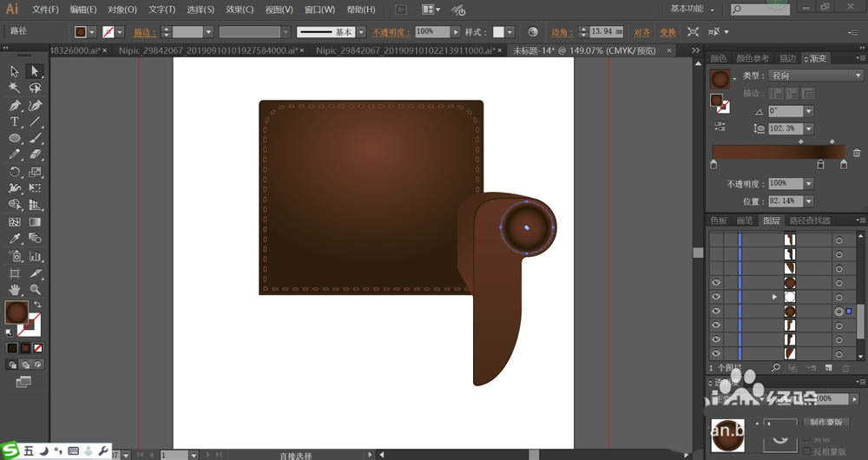Select the Column Graph tool

point(35,256)
